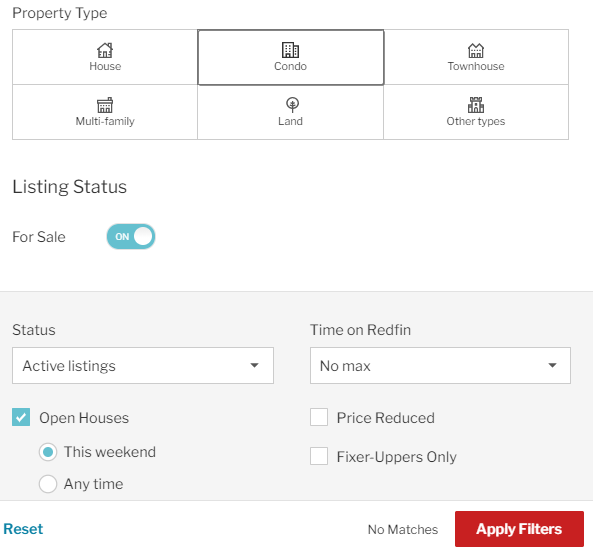Check the Fixer-Uppers Only box
The height and width of the screenshot is (551, 593).
(319, 456)
